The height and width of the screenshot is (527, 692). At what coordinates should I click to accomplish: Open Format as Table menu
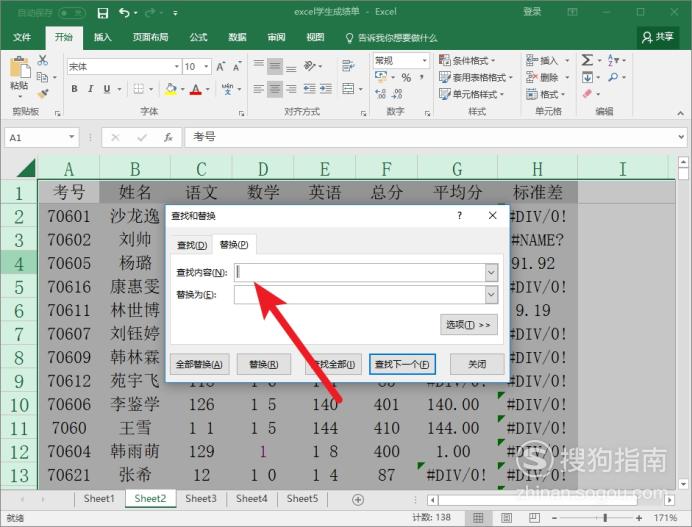(476, 78)
